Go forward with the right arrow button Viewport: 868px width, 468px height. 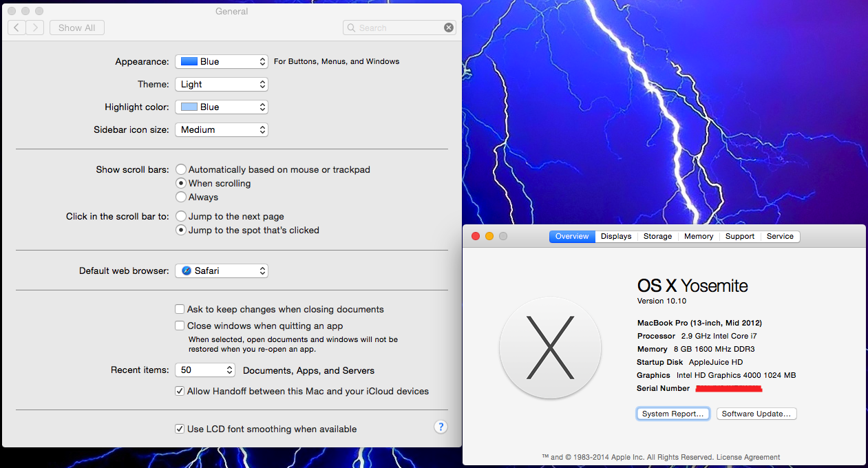(x=35, y=28)
